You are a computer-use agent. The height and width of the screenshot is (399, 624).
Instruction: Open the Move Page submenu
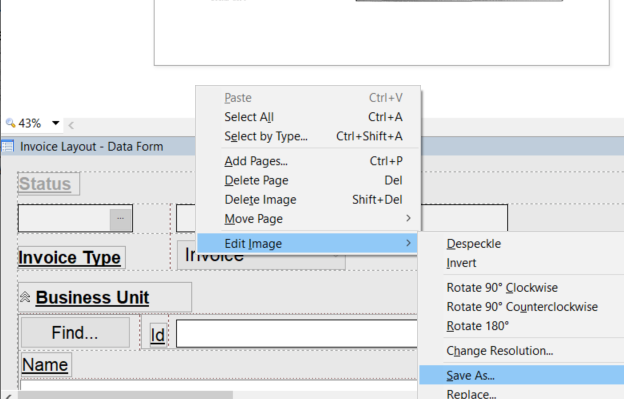pyautogui.click(x=308, y=219)
